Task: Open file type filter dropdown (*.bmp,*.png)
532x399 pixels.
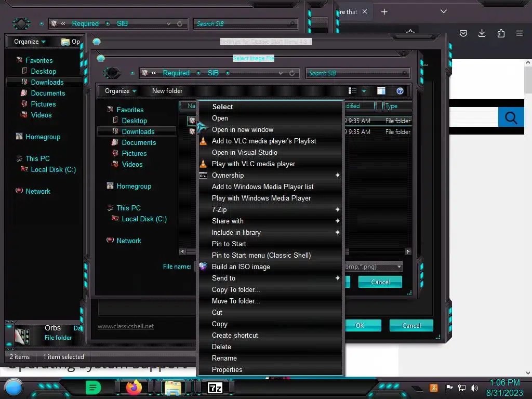Action: [x=400, y=267]
